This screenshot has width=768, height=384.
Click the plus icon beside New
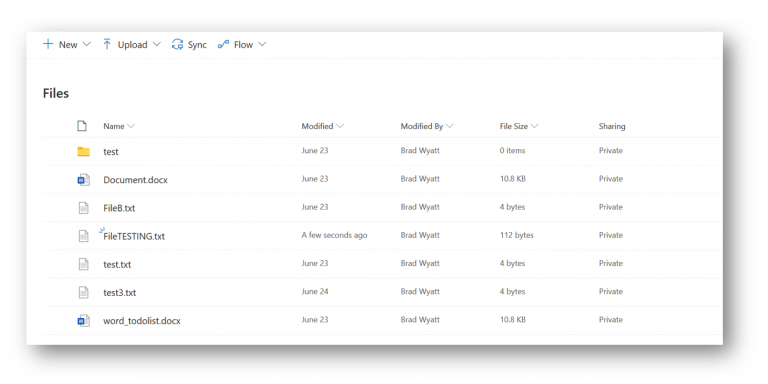click(48, 45)
